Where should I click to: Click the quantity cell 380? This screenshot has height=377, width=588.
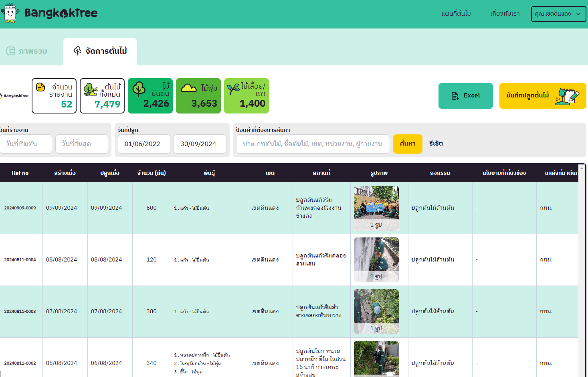point(152,312)
